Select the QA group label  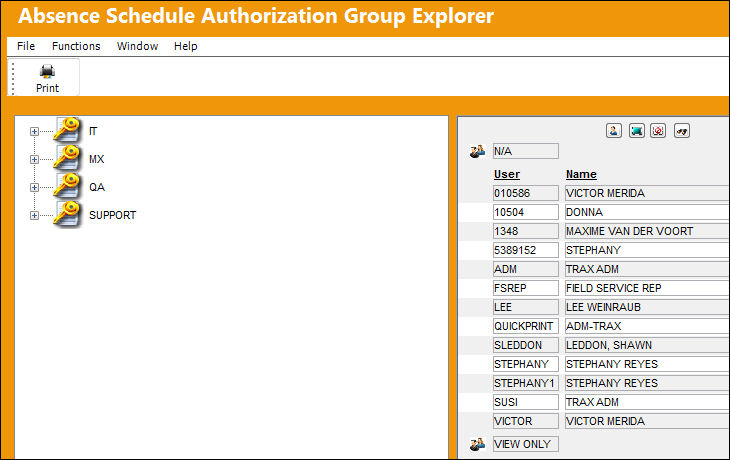(x=97, y=187)
